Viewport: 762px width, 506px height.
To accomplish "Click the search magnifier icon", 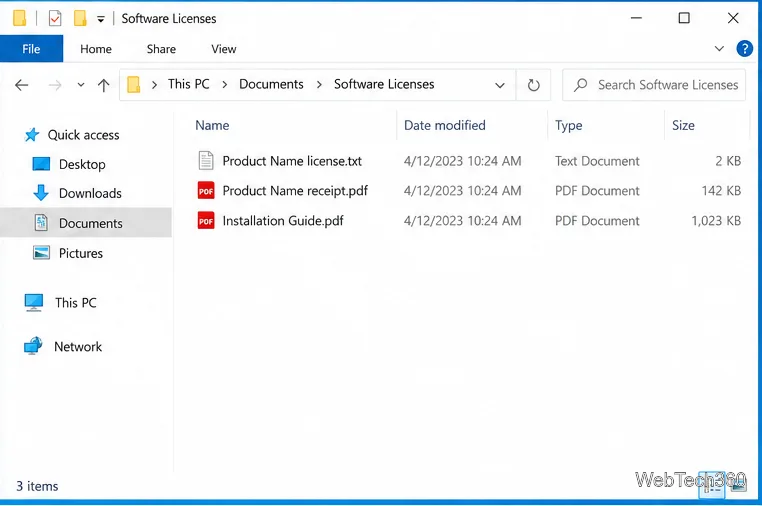I will [580, 85].
